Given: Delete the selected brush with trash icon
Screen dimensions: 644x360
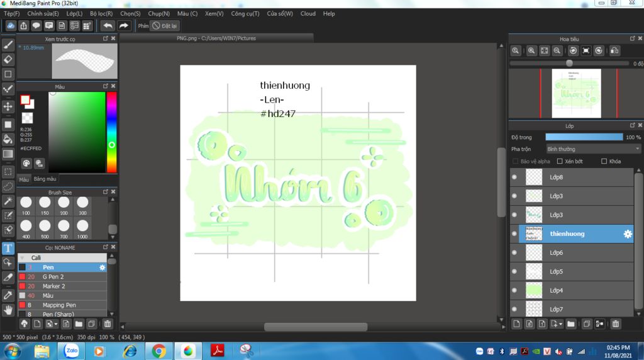Looking at the screenshot, I should [x=107, y=324].
